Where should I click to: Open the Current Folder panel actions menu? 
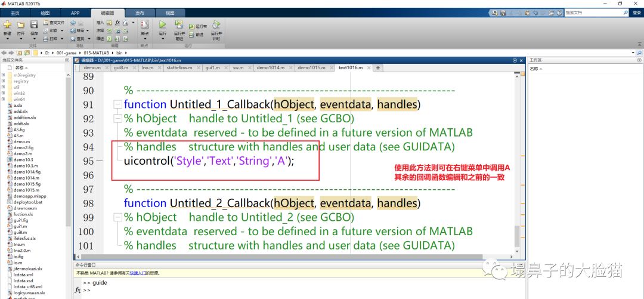pos(67,60)
